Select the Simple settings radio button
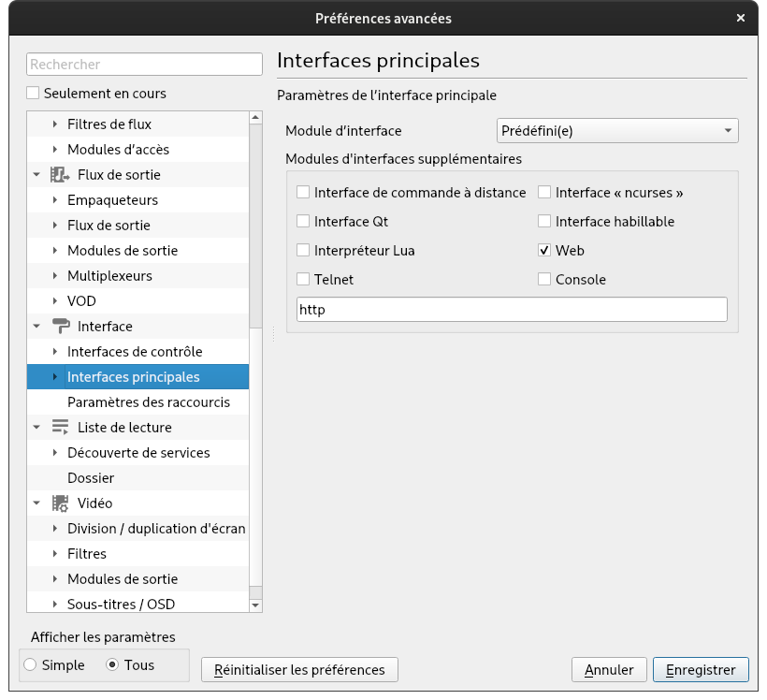 [31, 665]
